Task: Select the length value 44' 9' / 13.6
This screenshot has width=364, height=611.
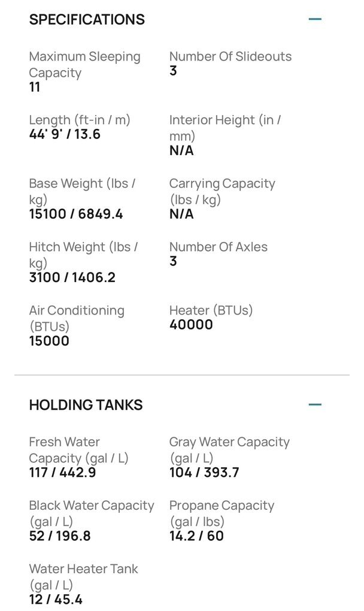Action: (x=65, y=134)
